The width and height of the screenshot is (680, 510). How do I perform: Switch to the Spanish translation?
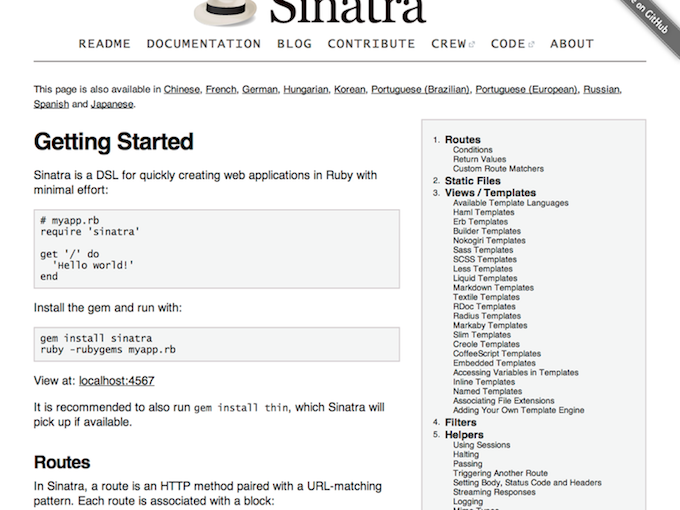click(51, 104)
